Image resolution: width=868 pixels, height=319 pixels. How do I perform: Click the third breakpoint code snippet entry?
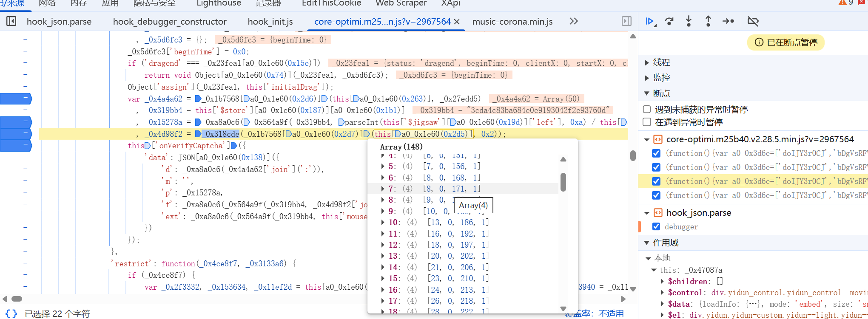(x=766, y=181)
